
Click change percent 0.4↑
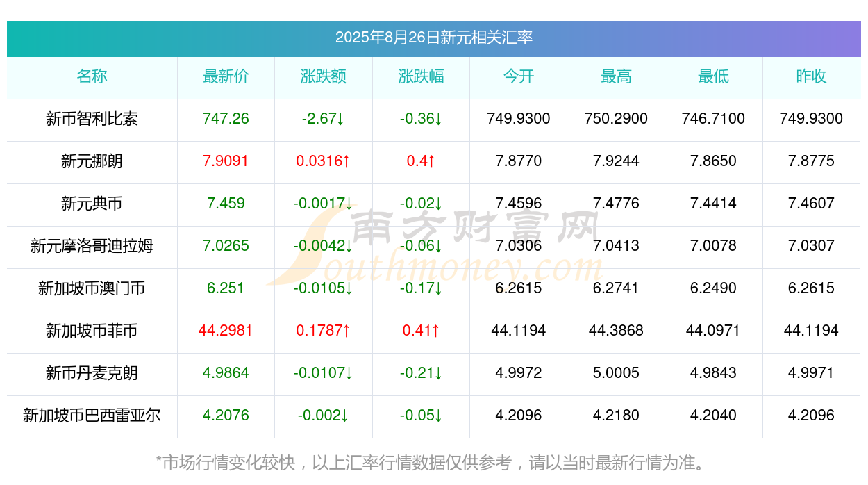pos(421,161)
